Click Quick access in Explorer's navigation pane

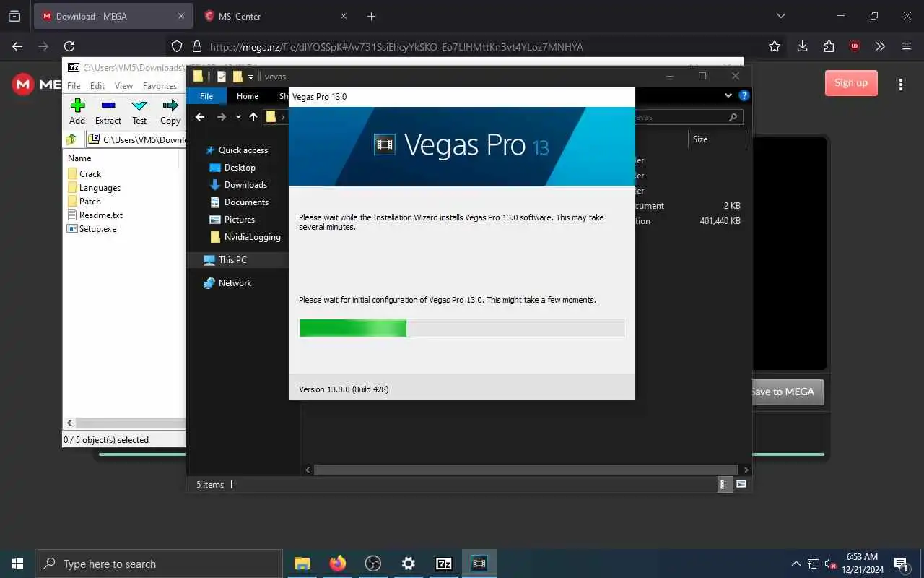237,150
